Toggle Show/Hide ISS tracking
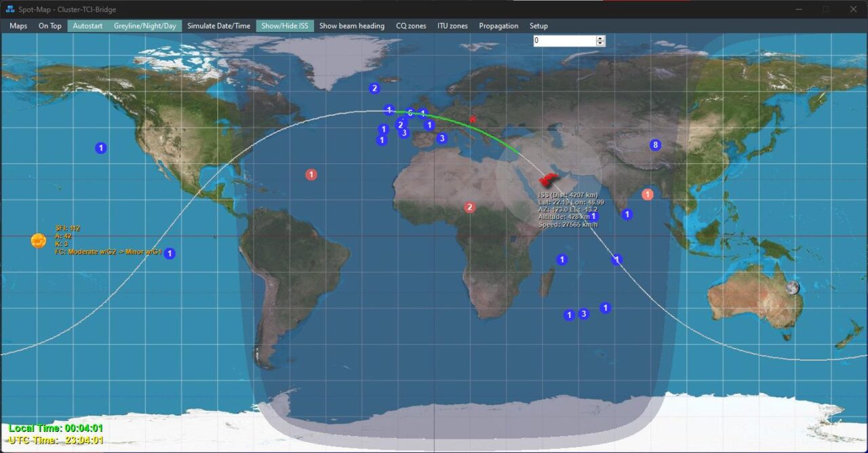This screenshot has height=453, width=868. [x=285, y=26]
